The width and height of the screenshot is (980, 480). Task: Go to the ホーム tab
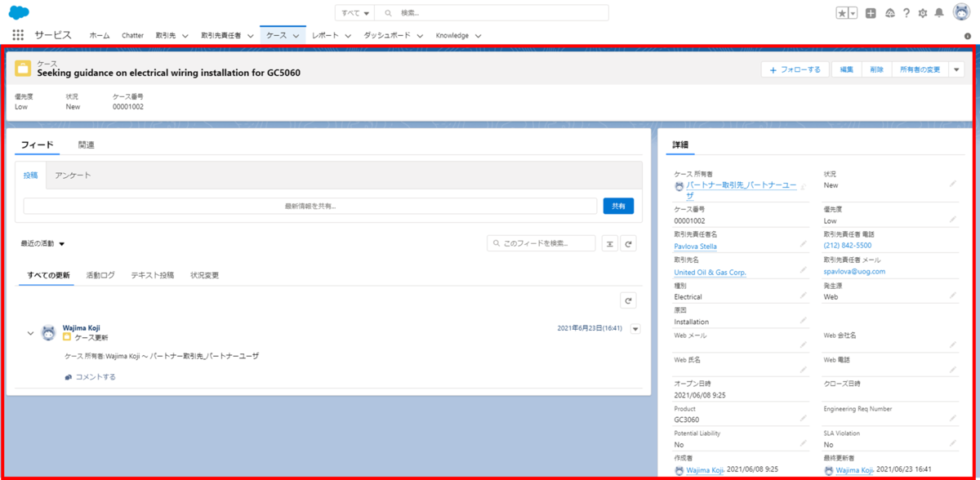tap(100, 36)
